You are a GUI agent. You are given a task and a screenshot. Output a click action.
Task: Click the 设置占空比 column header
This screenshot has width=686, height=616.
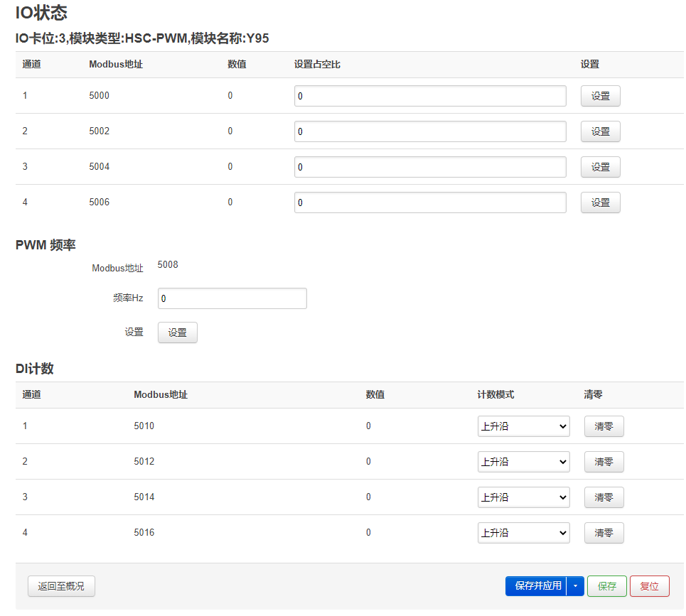(317, 65)
